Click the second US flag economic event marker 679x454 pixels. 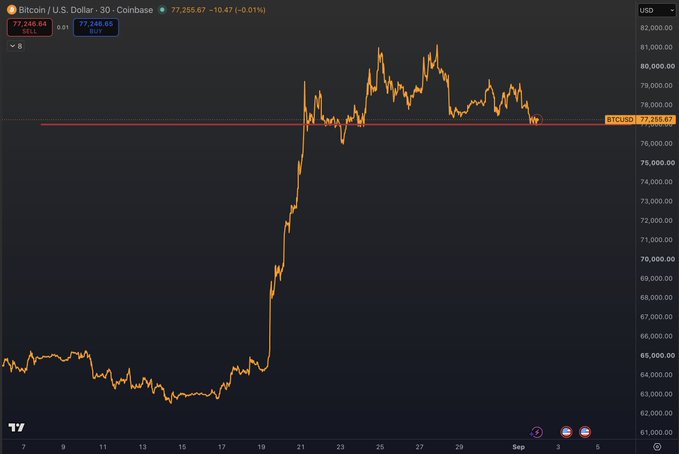coord(585,432)
